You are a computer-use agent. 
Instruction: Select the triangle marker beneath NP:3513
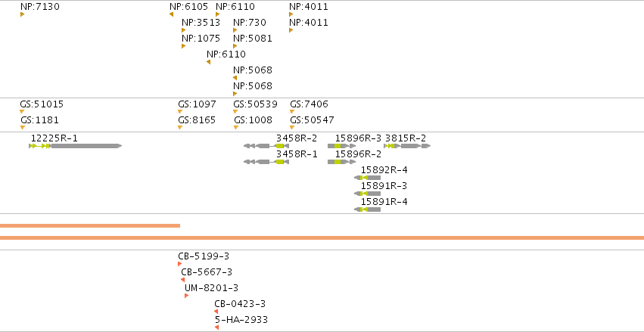click(x=184, y=30)
